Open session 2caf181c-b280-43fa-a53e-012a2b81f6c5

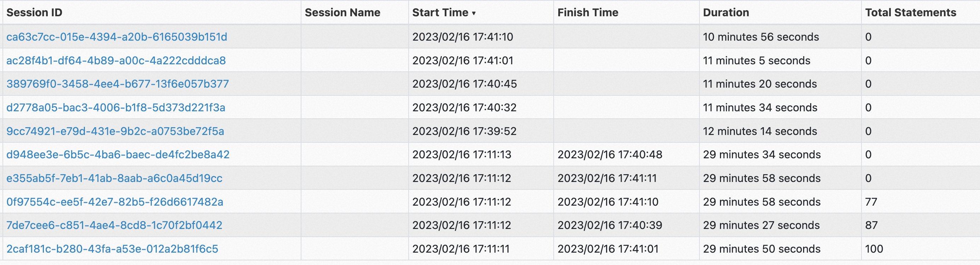pos(112,249)
